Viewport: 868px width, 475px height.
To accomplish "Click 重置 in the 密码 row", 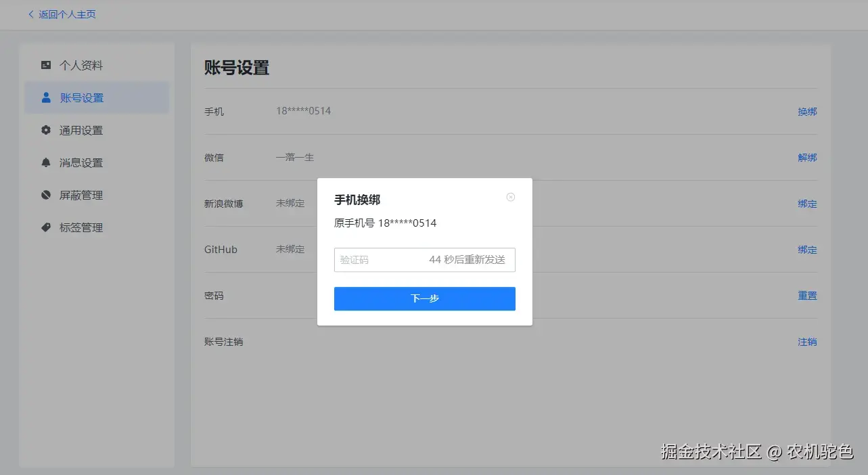I will click(x=807, y=296).
